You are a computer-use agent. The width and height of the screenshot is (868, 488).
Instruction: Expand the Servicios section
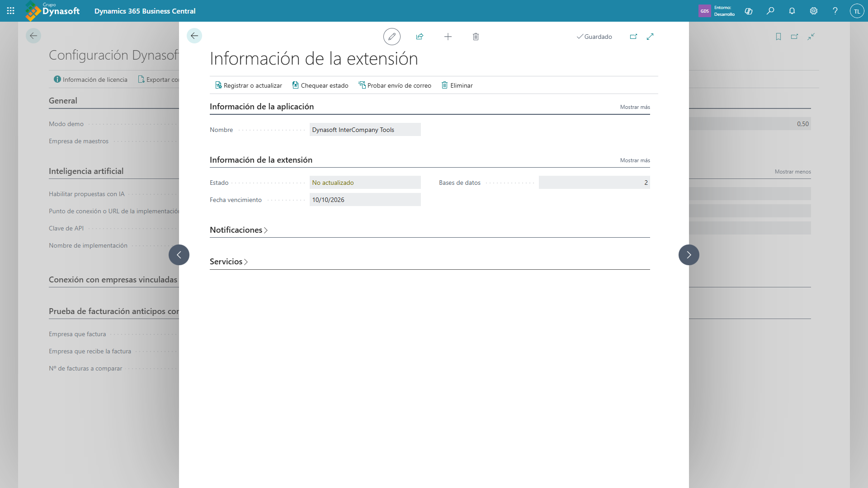pos(229,262)
